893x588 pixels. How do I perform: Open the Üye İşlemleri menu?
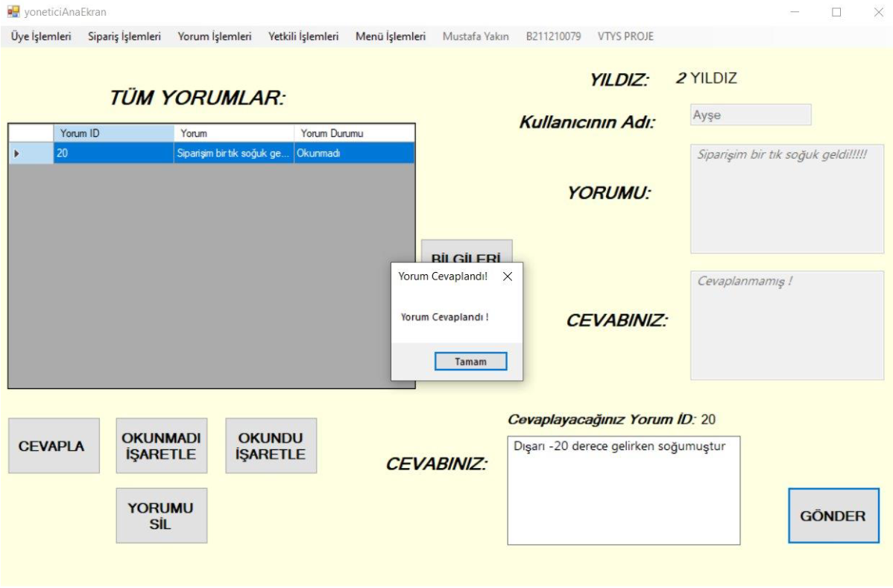41,37
